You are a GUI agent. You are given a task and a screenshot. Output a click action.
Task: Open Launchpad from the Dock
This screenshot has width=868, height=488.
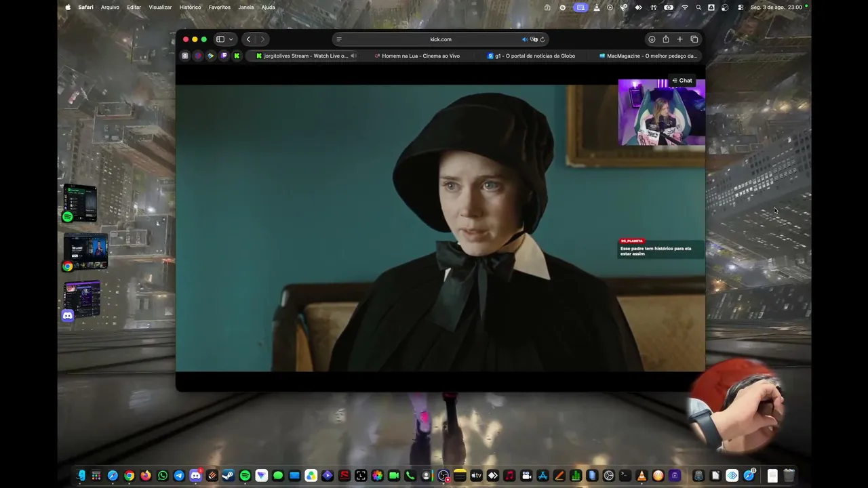tap(96, 476)
